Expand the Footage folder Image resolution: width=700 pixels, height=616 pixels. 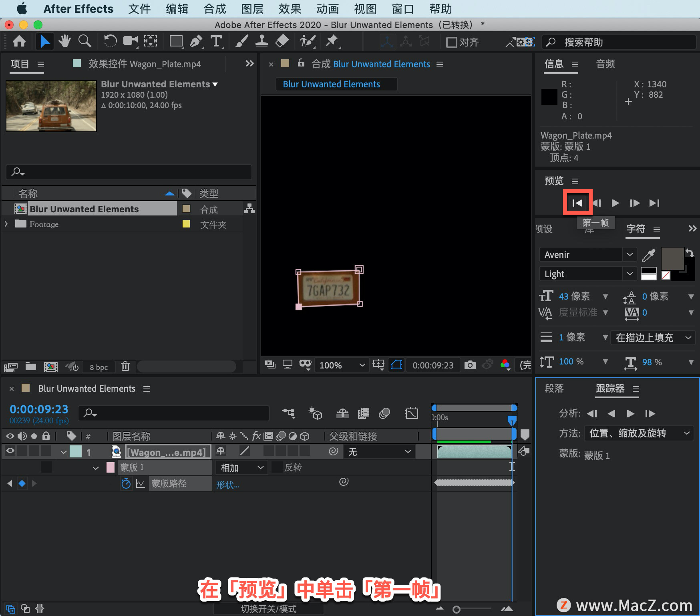pyautogui.click(x=6, y=224)
